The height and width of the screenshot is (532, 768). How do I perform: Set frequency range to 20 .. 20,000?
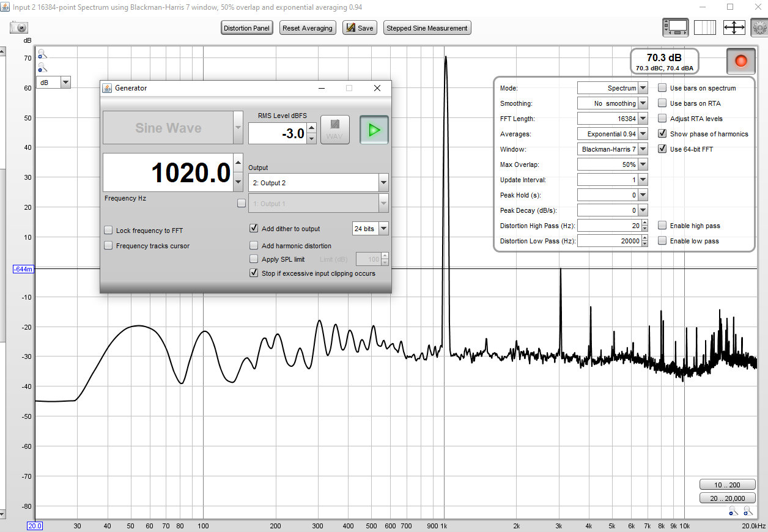point(726,498)
